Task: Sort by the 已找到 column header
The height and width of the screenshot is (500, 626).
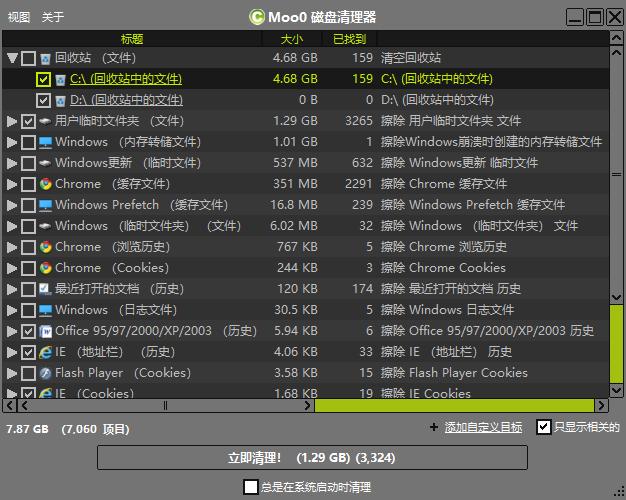Action: pyautogui.click(x=349, y=39)
